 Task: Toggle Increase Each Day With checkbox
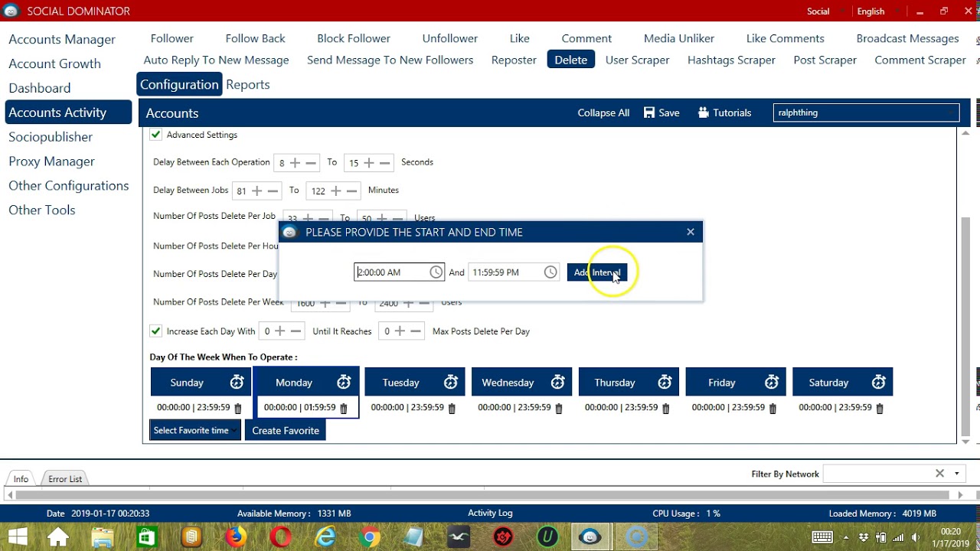tap(155, 331)
